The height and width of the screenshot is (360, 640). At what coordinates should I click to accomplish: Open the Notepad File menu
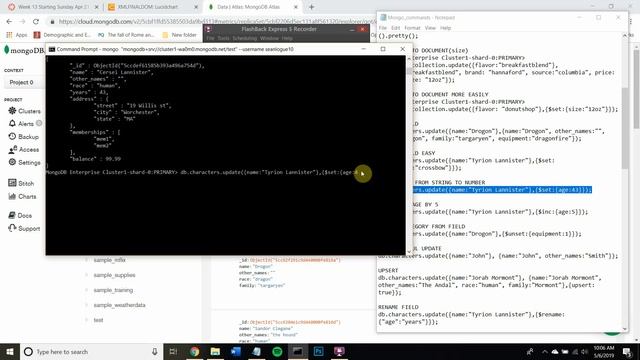pos(382,28)
